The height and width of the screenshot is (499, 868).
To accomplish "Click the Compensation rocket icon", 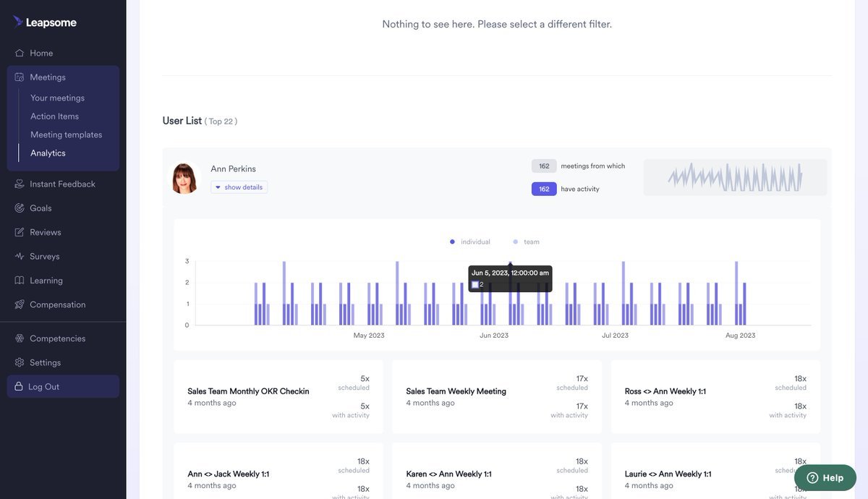I will (x=20, y=304).
